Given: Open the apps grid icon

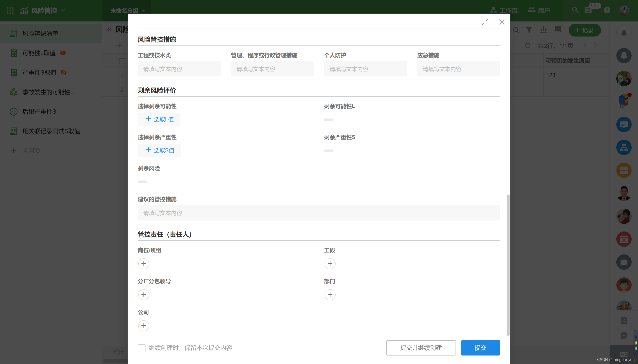Looking at the screenshot, I should (x=10, y=10).
